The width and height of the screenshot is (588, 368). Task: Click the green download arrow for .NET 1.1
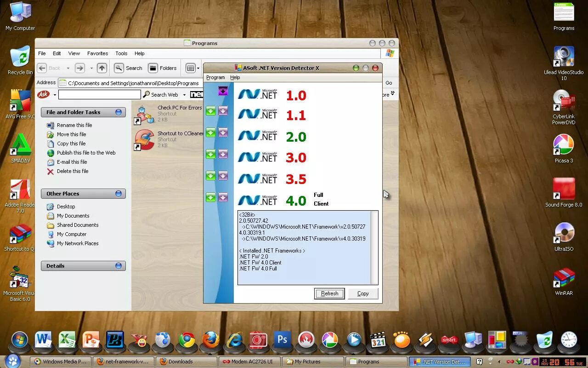210,111
